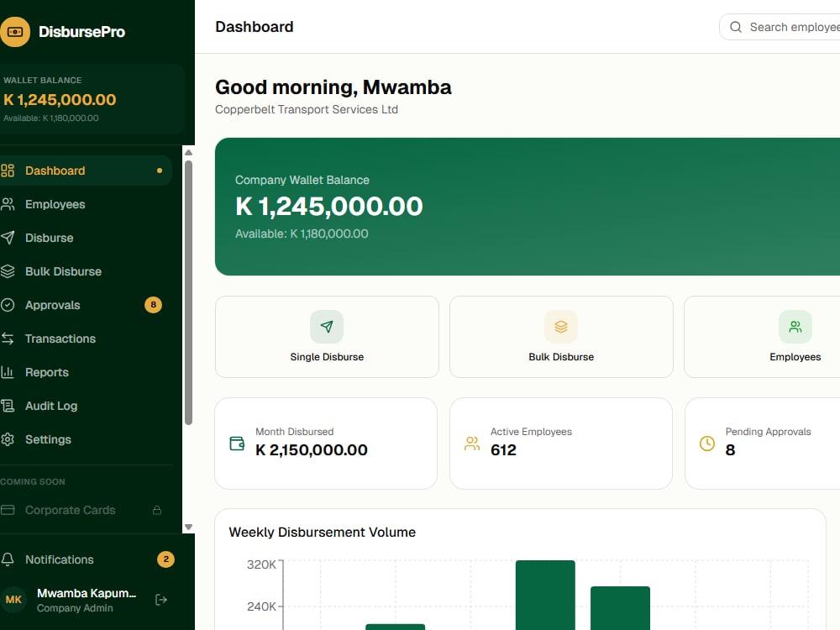Screen dimensions: 840x630
Task: Click the Dashboard sidebar item label
Action: pos(55,171)
